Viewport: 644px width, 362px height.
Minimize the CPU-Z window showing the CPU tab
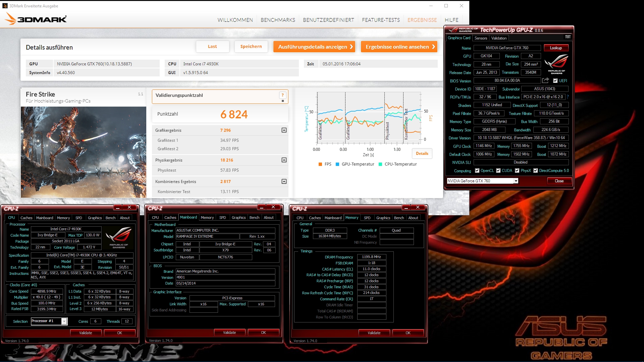click(117, 207)
